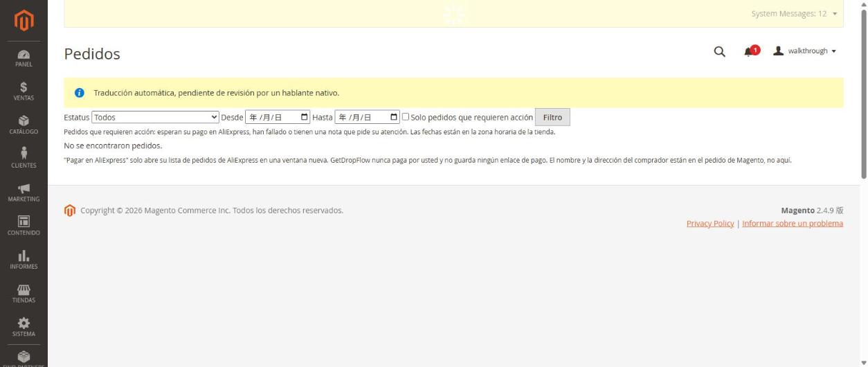Open the Informes reports menu
This screenshot has width=868, height=367.
[x=24, y=260]
